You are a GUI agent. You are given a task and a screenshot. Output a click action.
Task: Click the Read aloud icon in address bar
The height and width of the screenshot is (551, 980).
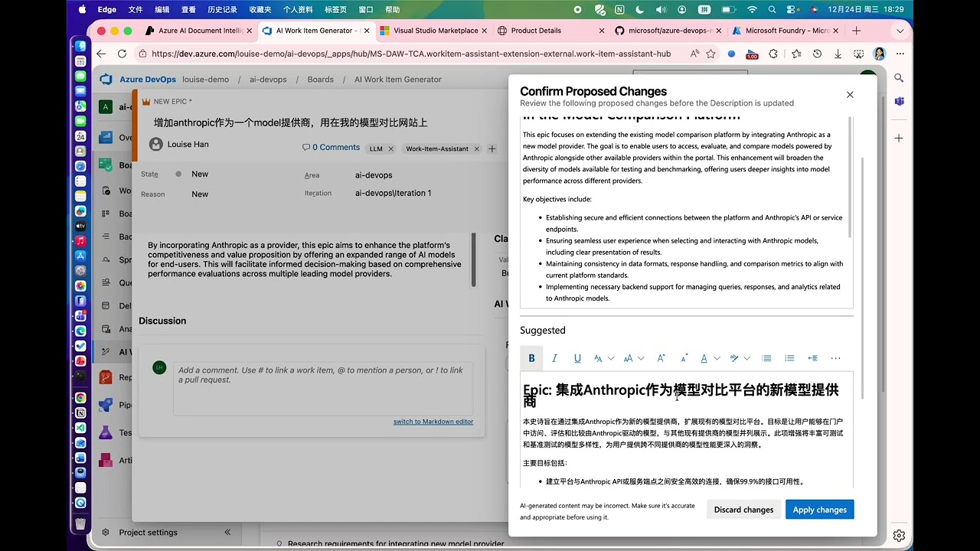pyautogui.click(x=694, y=54)
